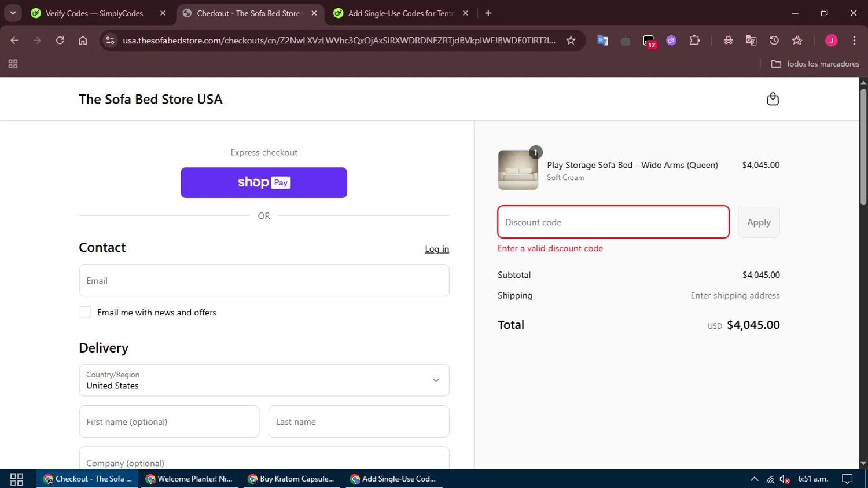868x488 pixels.
Task: Open the muted volume tray icon
Action: pyautogui.click(x=785, y=479)
